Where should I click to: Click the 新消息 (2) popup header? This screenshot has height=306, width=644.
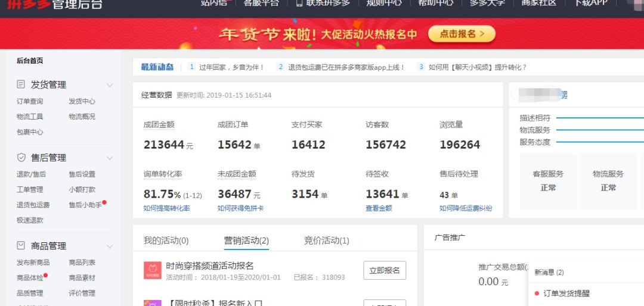(x=549, y=273)
